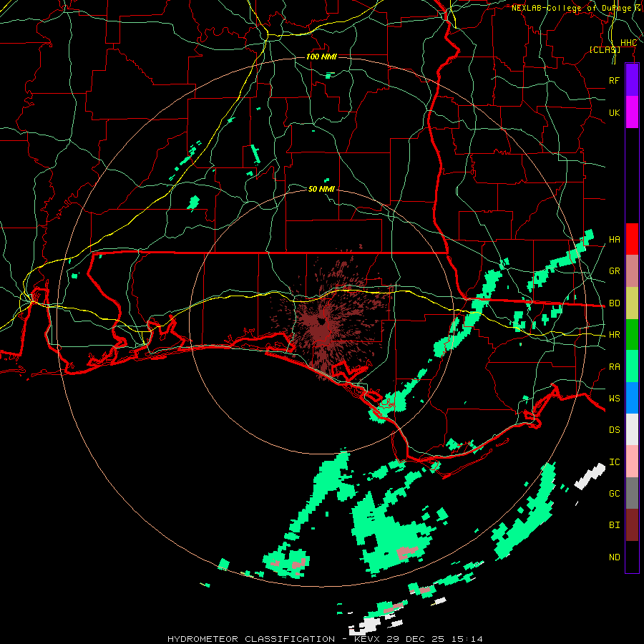The width and height of the screenshot is (644, 644).
Task: Click the RF legend label
Action: click(615, 80)
